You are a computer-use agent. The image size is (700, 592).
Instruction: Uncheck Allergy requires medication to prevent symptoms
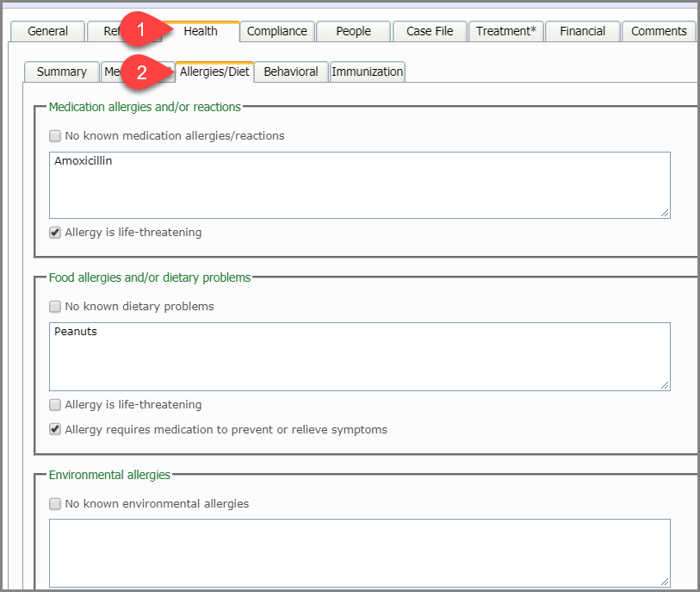tap(55, 429)
